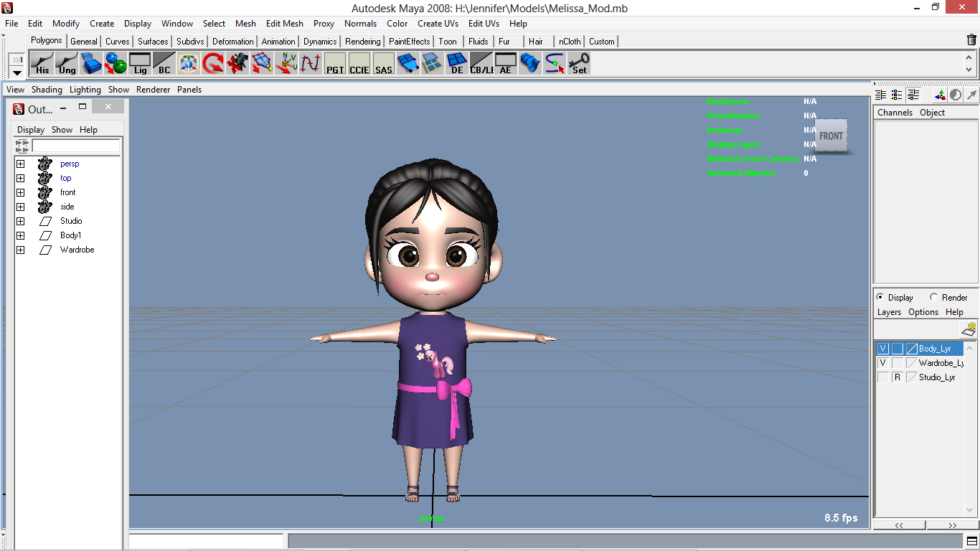The height and width of the screenshot is (551, 980).
Task: Open the shelf options down-arrow menu
Action: point(17,72)
